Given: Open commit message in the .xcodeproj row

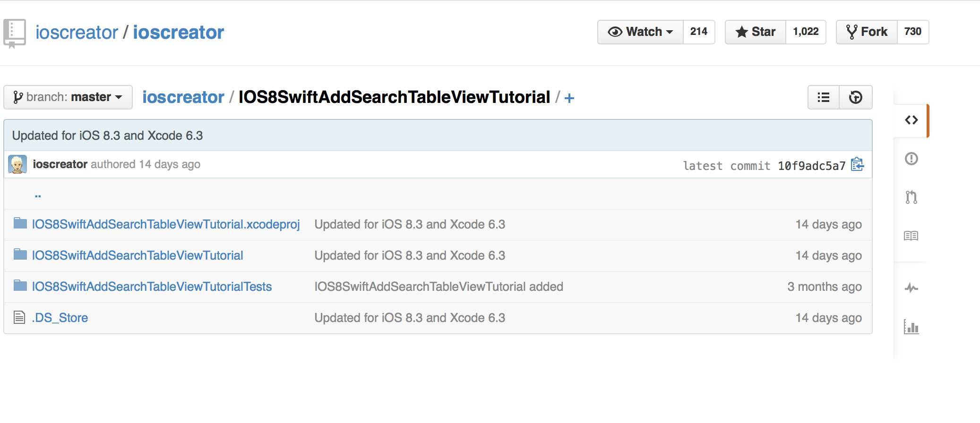Looking at the screenshot, I should pyautogui.click(x=410, y=224).
